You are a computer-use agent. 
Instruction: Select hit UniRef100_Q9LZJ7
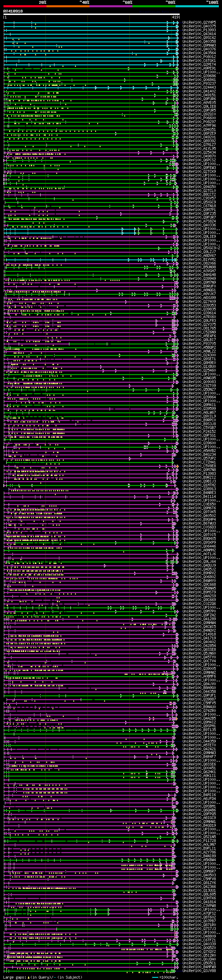coord(199,252)
